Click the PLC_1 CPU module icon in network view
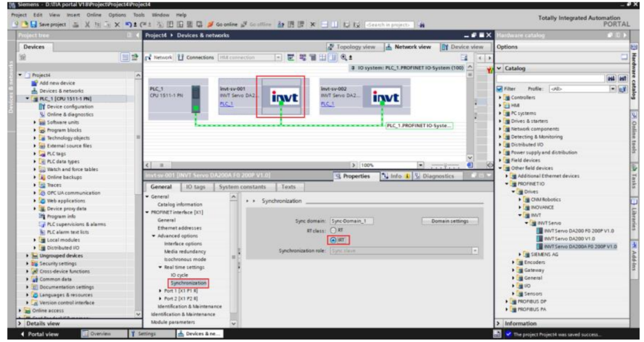Viewport: 644px width, 342px height. (x=196, y=99)
